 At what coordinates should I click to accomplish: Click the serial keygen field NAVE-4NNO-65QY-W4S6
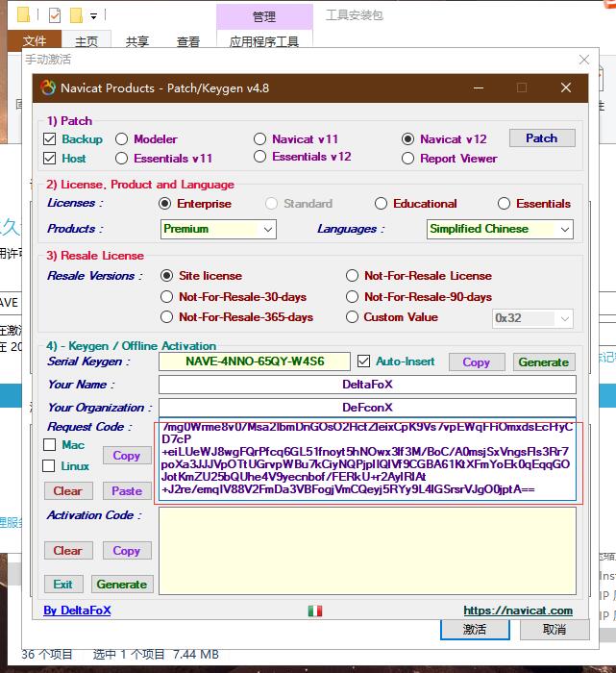(255, 361)
